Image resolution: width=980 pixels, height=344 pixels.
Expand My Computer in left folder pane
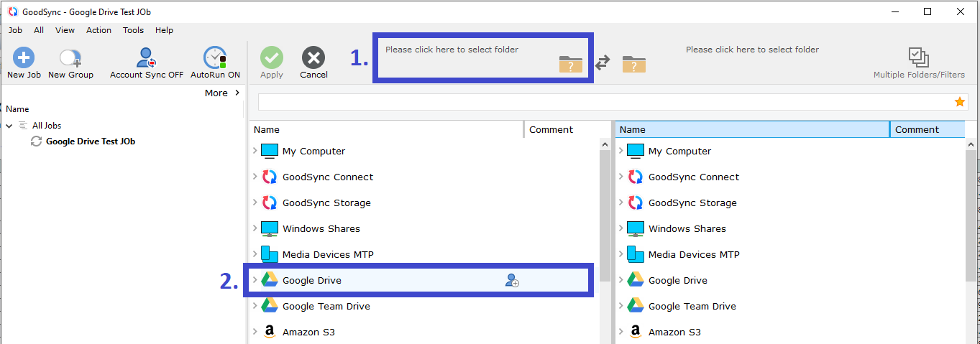255,151
